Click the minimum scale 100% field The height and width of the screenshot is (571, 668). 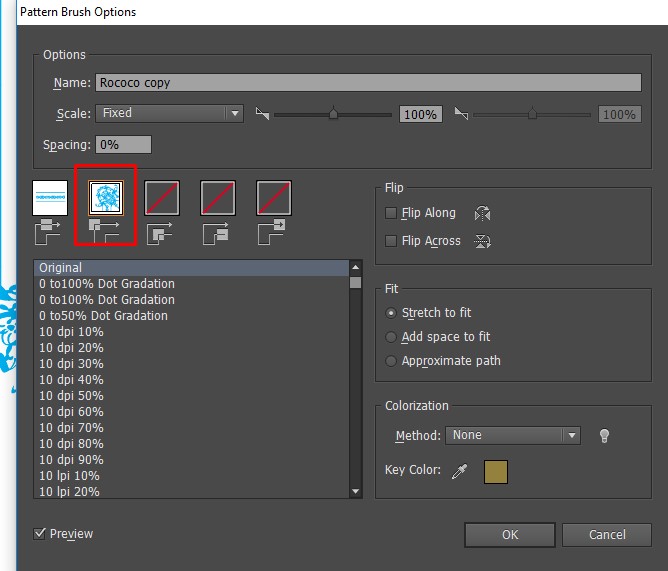(x=420, y=114)
